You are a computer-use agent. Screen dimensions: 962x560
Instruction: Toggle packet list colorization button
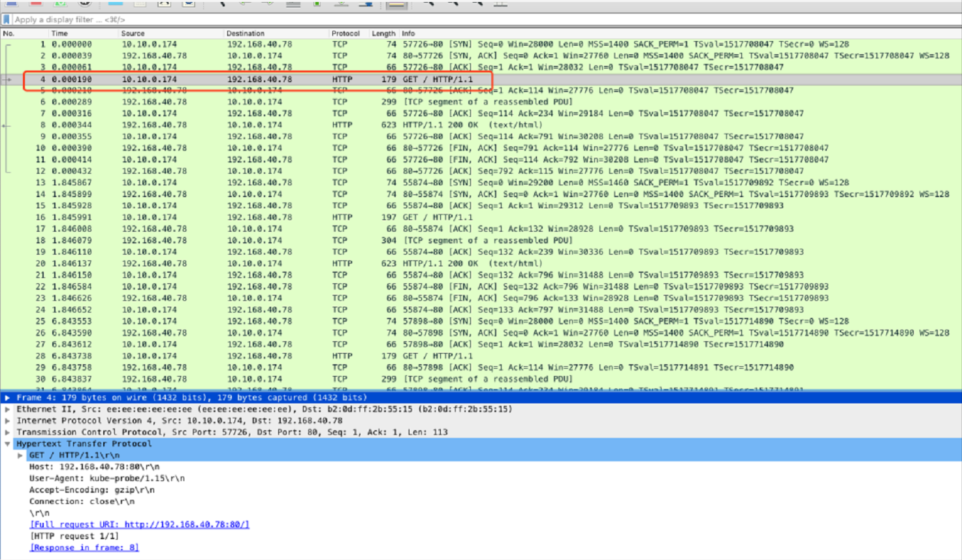point(396,4)
